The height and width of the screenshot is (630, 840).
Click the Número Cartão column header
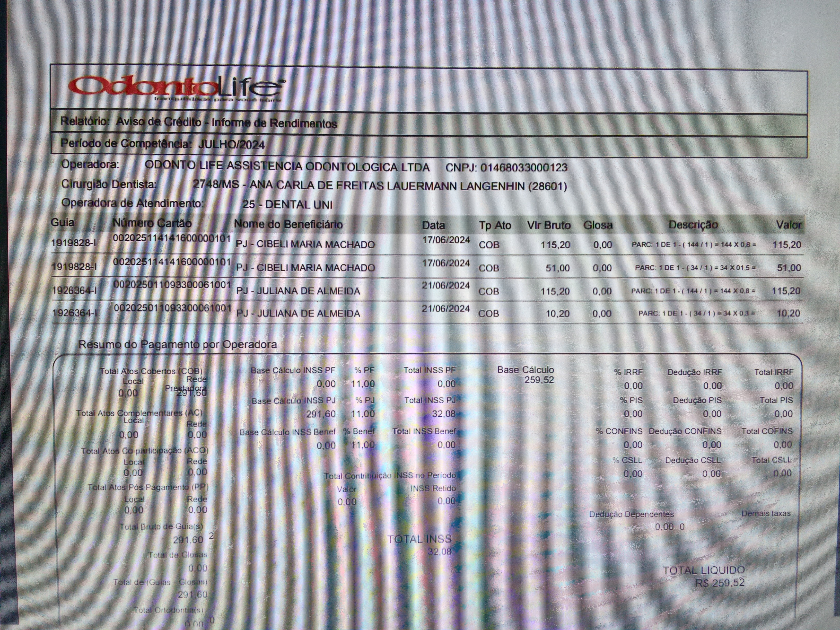(x=152, y=223)
